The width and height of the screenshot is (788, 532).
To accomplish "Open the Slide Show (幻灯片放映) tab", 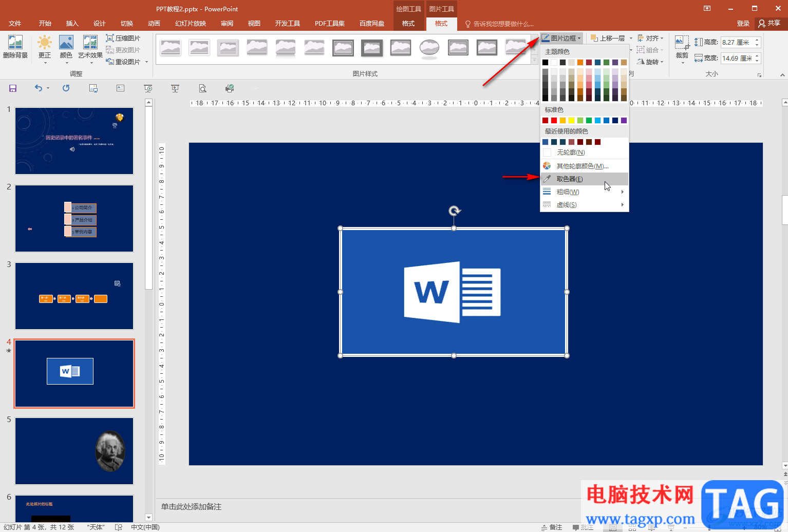I will tap(191, 24).
